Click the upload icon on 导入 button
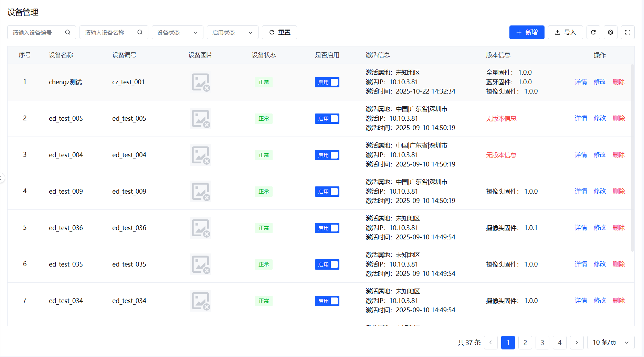The height and width of the screenshot is (357, 644). (557, 32)
